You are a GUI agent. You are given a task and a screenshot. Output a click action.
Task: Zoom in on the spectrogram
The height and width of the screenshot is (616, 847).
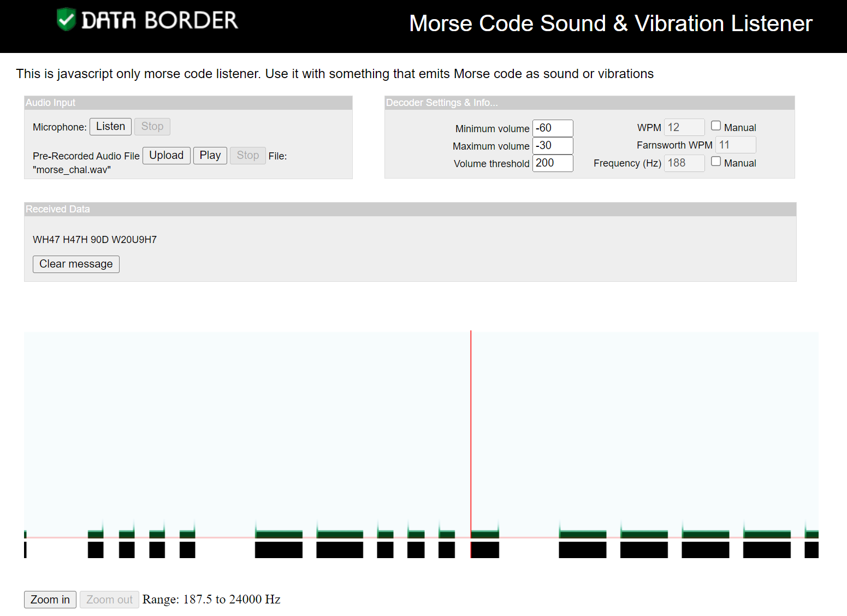[x=50, y=600]
